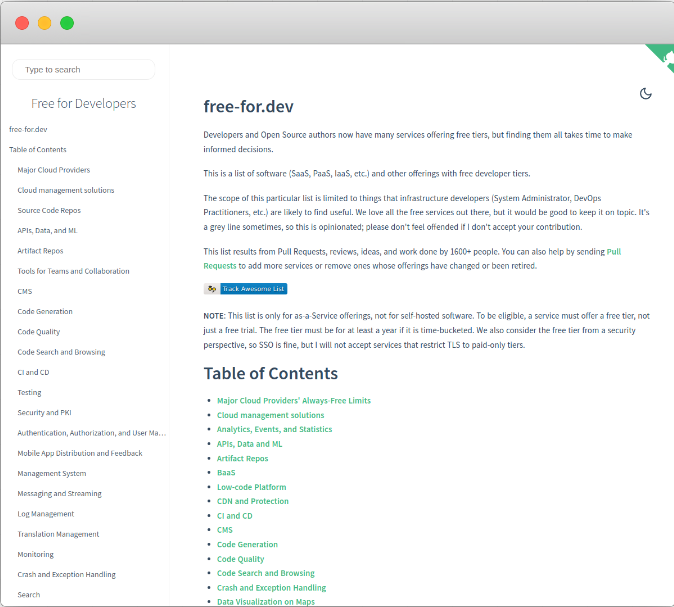The height and width of the screenshot is (607, 674).
Task: Open Management System in the sidebar
Action: click(52, 473)
